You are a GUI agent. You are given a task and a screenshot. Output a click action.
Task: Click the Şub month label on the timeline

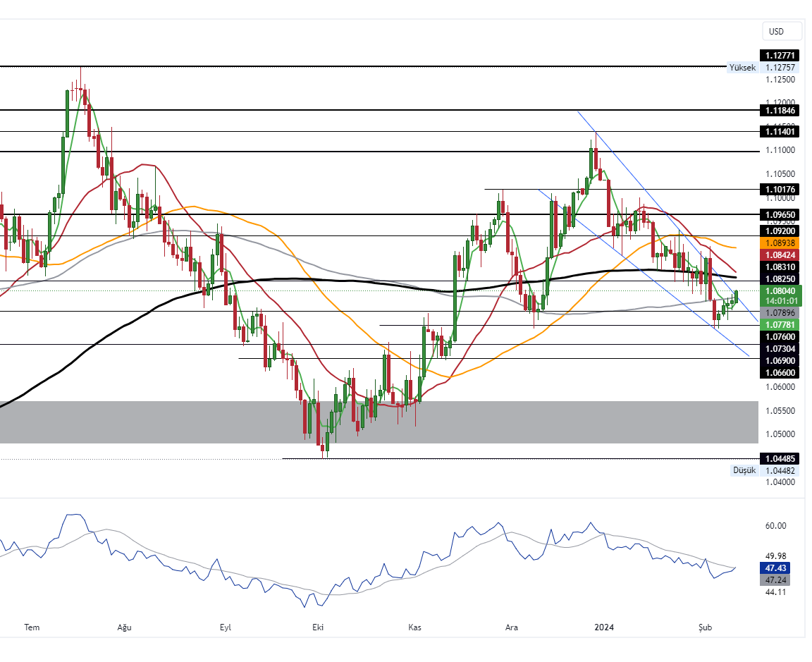point(703,627)
